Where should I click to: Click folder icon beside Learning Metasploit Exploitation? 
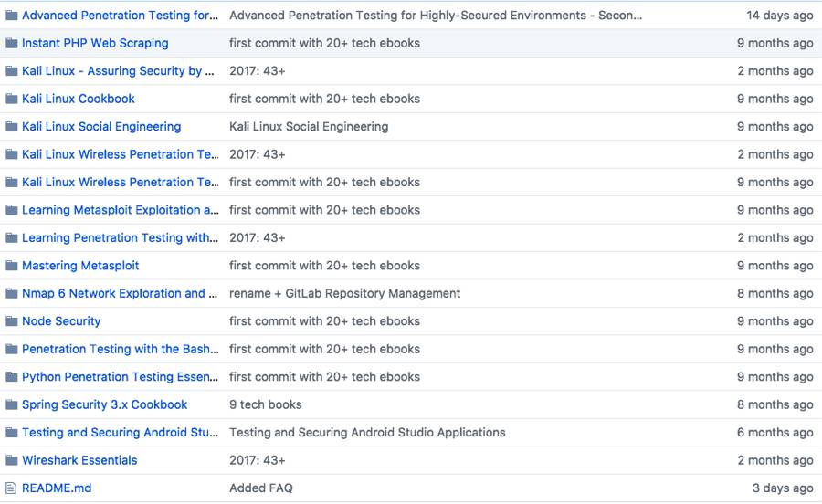(12, 210)
